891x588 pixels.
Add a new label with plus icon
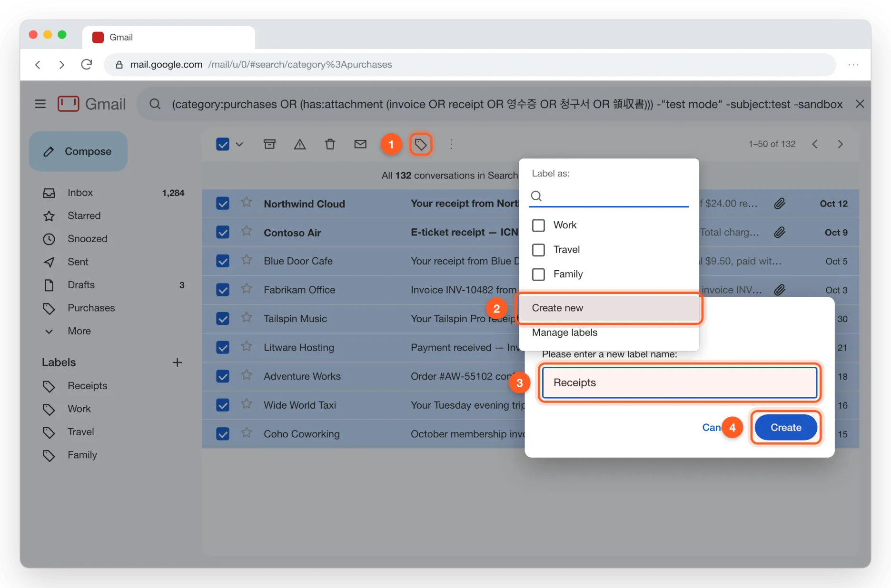point(177,363)
